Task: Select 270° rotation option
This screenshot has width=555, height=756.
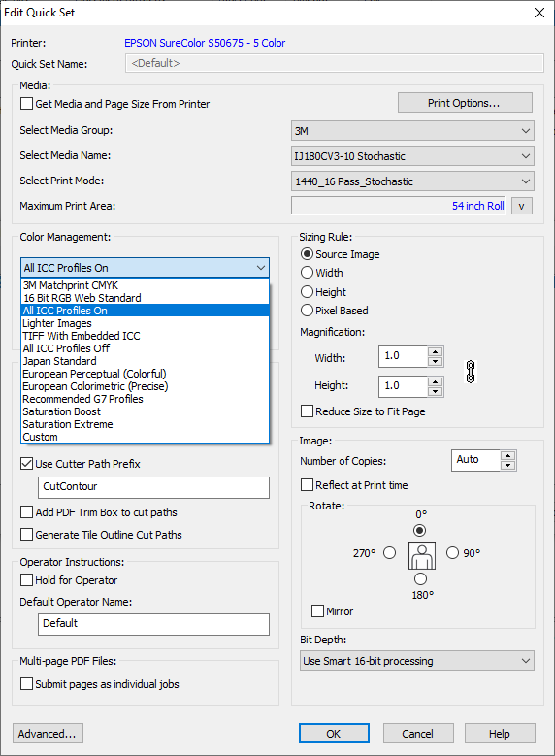Action: [390, 552]
